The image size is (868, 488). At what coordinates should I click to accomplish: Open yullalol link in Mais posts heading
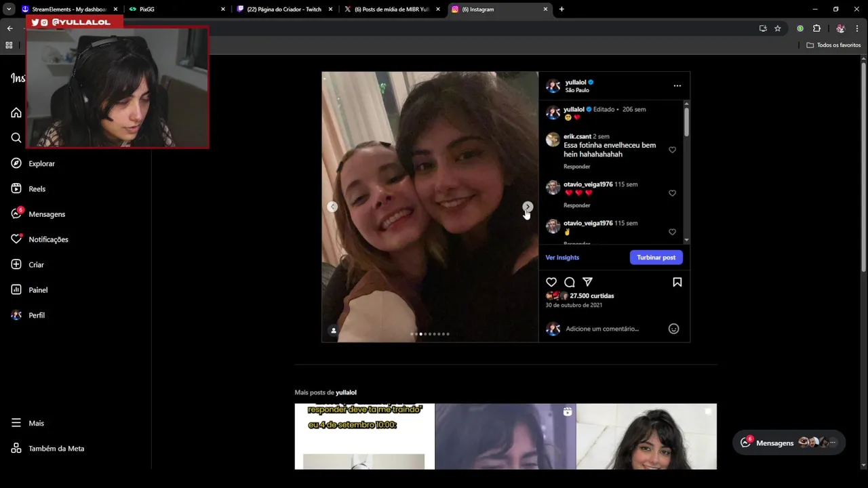click(346, 392)
